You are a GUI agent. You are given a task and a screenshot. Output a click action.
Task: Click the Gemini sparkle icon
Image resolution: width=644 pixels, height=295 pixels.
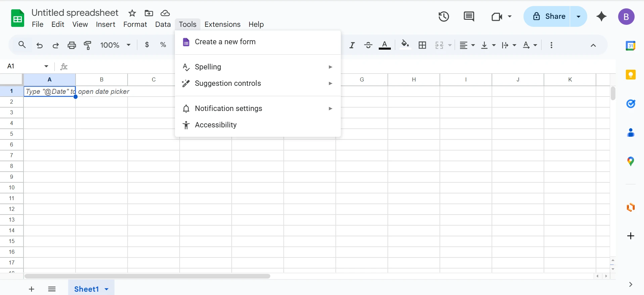pyautogui.click(x=601, y=16)
